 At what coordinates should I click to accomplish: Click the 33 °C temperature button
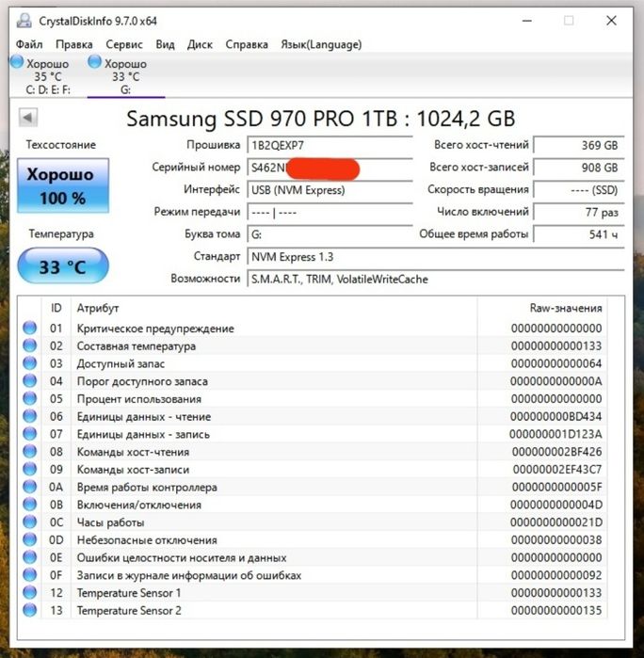(63, 265)
